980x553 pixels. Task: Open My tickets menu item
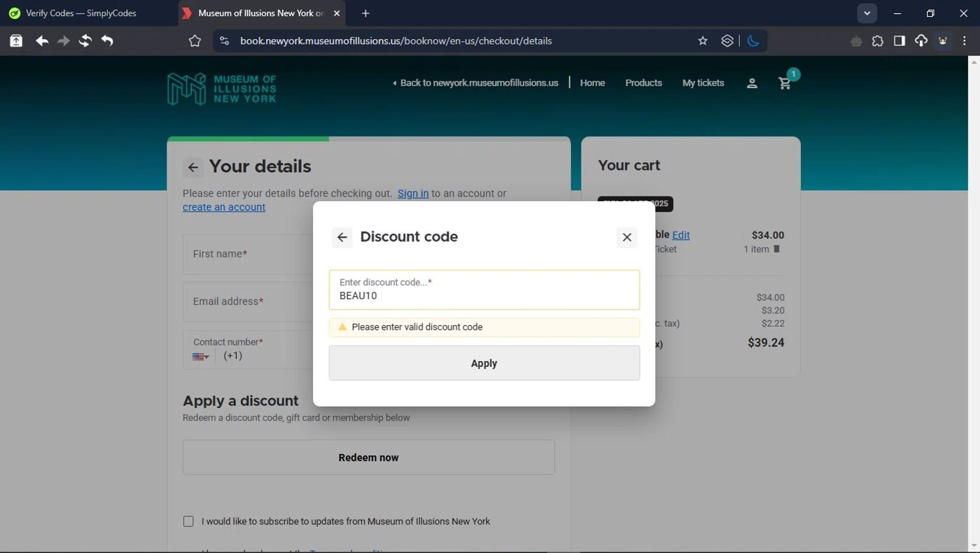tap(703, 83)
